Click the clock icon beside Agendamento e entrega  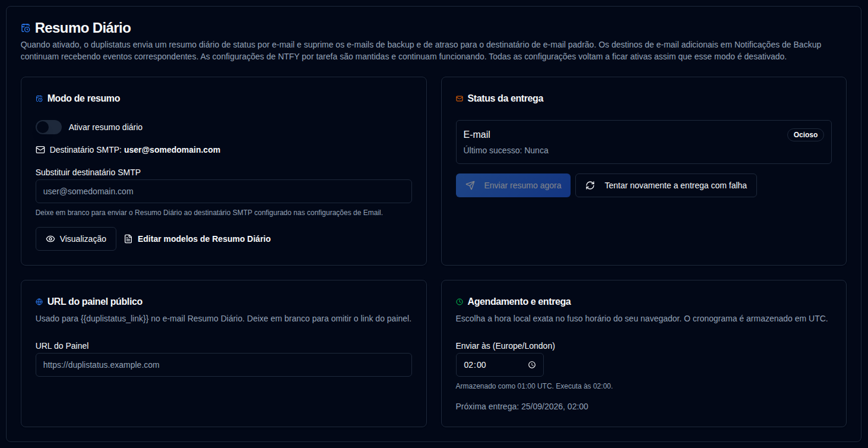[460, 302]
